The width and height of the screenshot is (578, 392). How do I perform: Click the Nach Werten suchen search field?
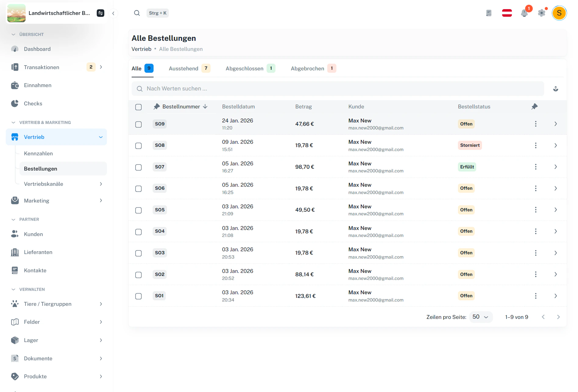338,89
